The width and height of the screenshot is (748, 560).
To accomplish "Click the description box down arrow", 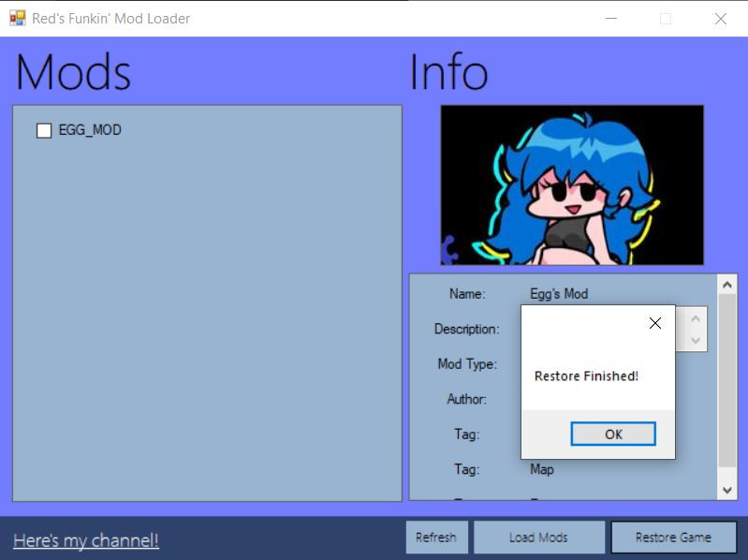I will click(696, 340).
